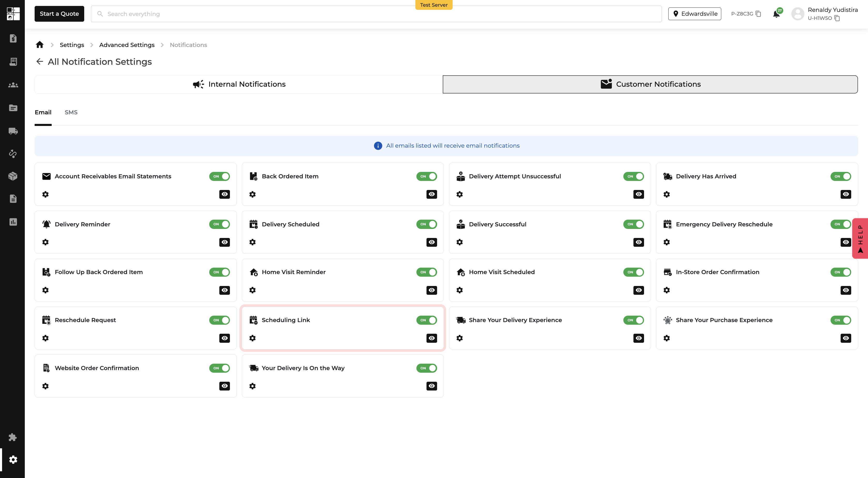The image size is (868, 478).
Task: Preview Share Your Purchase Experience email eye icon
Action: tap(846, 338)
